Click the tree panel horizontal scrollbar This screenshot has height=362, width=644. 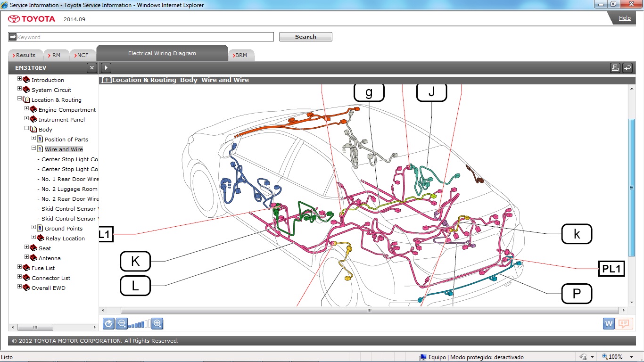(35, 327)
